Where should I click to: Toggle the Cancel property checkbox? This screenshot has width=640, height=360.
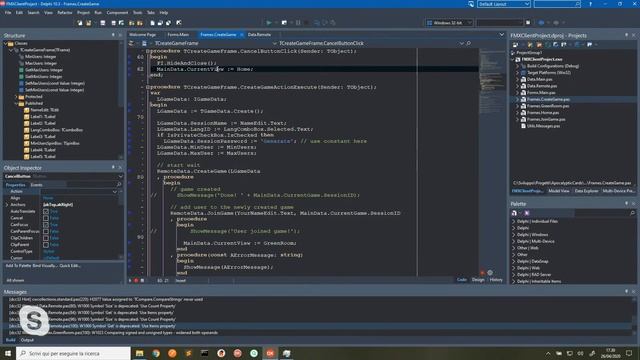[x=46, y=218]
